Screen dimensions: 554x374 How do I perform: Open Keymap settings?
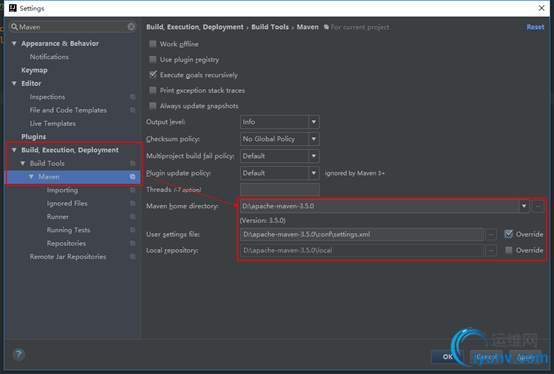coord(34,70)
